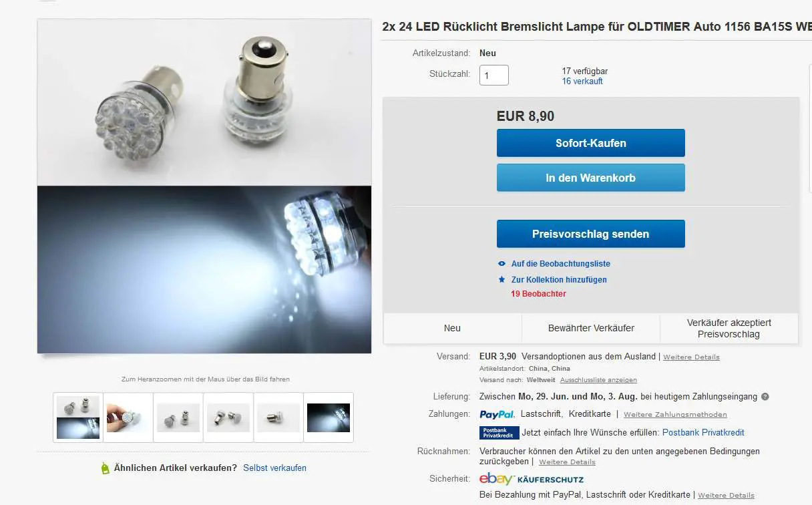812x505 pixels.
Task: Click the Sofort-Kaufen button
Action: [x=590, y=143]
